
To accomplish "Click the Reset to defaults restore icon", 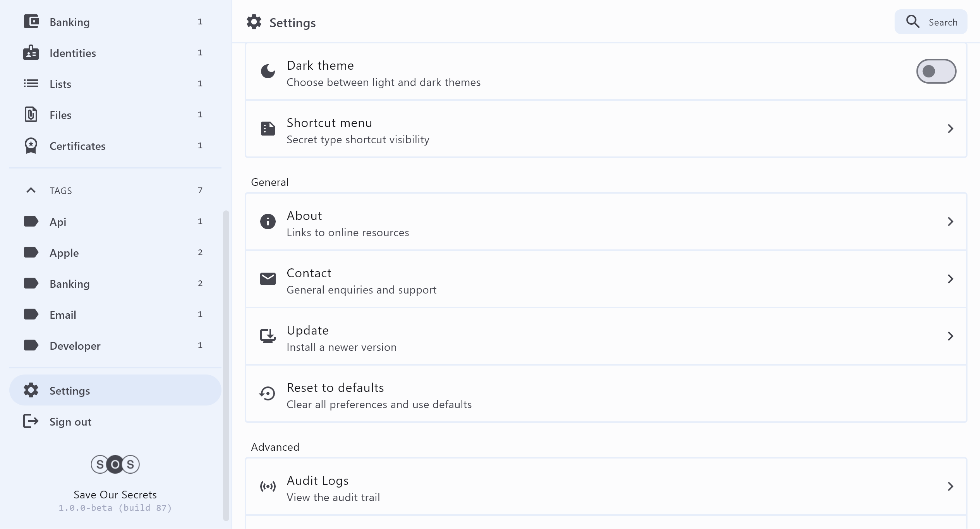I will tap(268, 393).
